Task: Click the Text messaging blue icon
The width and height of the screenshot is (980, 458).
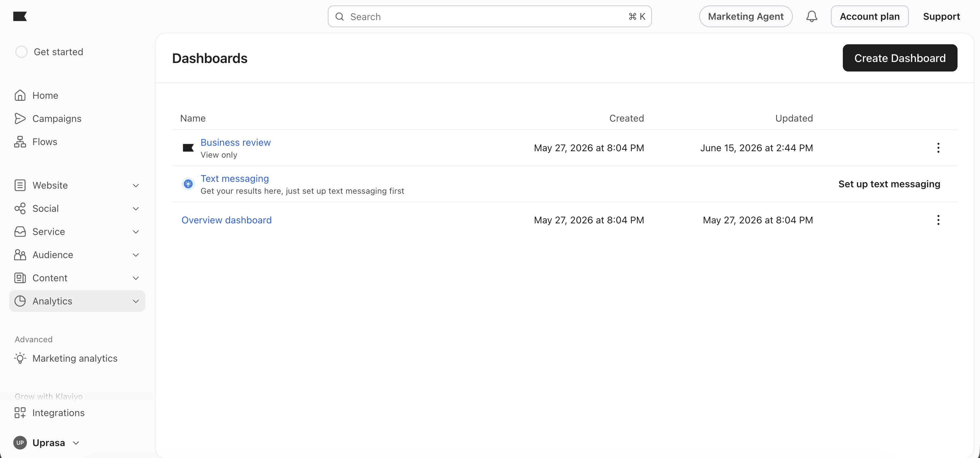Action: click(188, 184)
